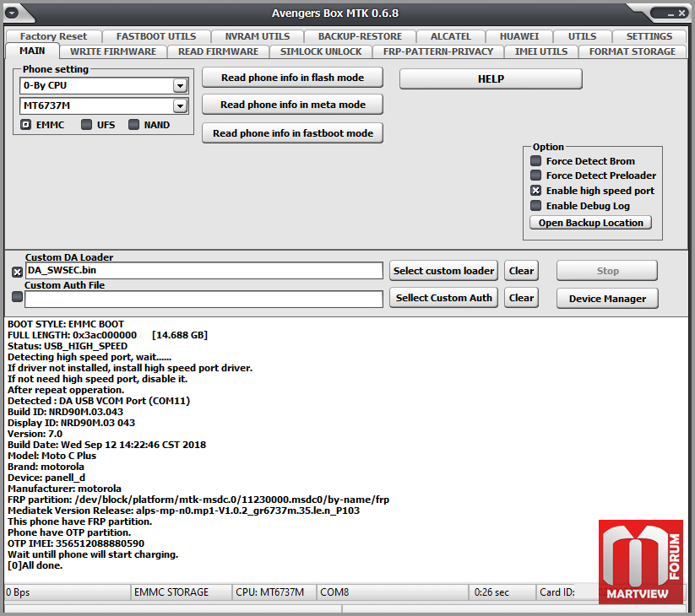Minimize the Avengers Box window
This screenshot has height=616, width=695.
[671, 14]
